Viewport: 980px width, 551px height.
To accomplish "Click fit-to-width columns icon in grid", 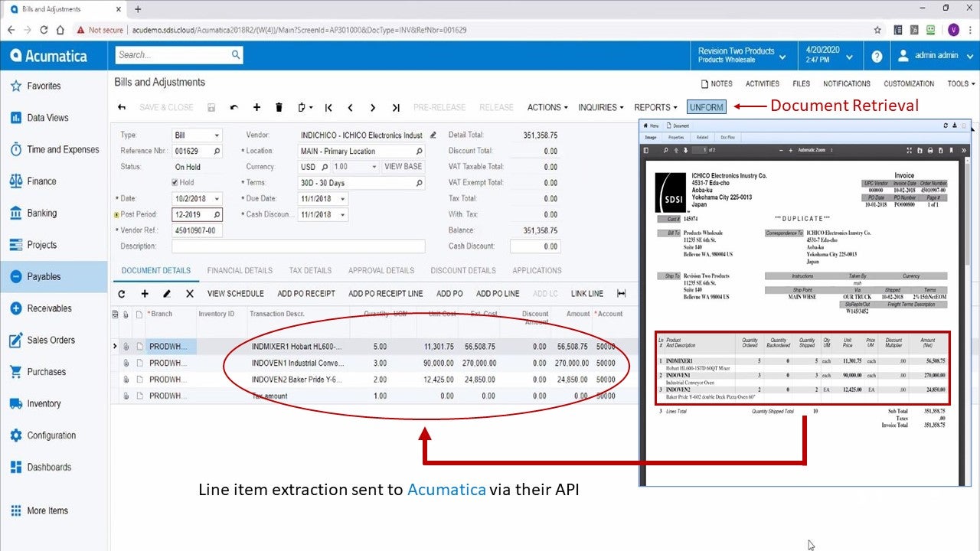I will pos(621,294).
